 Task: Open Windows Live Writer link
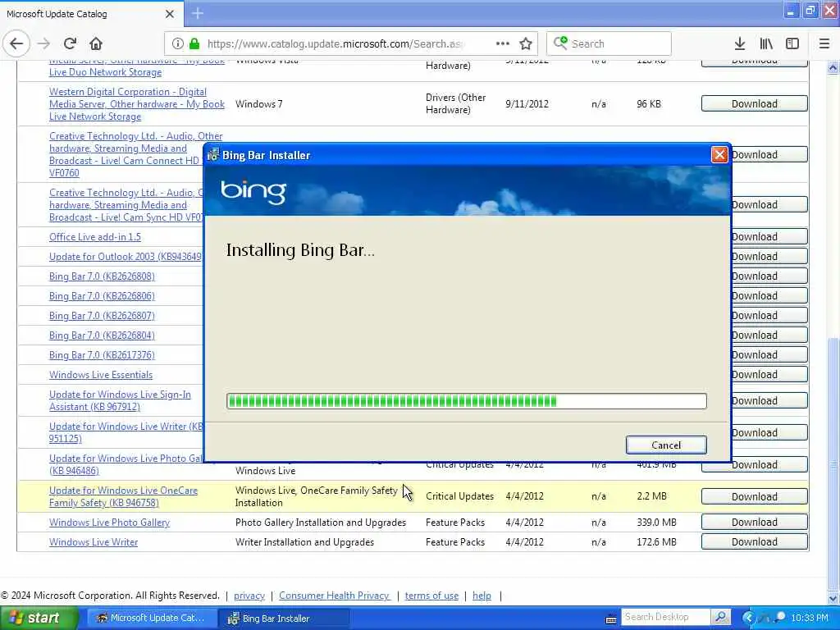pos(94,542)
